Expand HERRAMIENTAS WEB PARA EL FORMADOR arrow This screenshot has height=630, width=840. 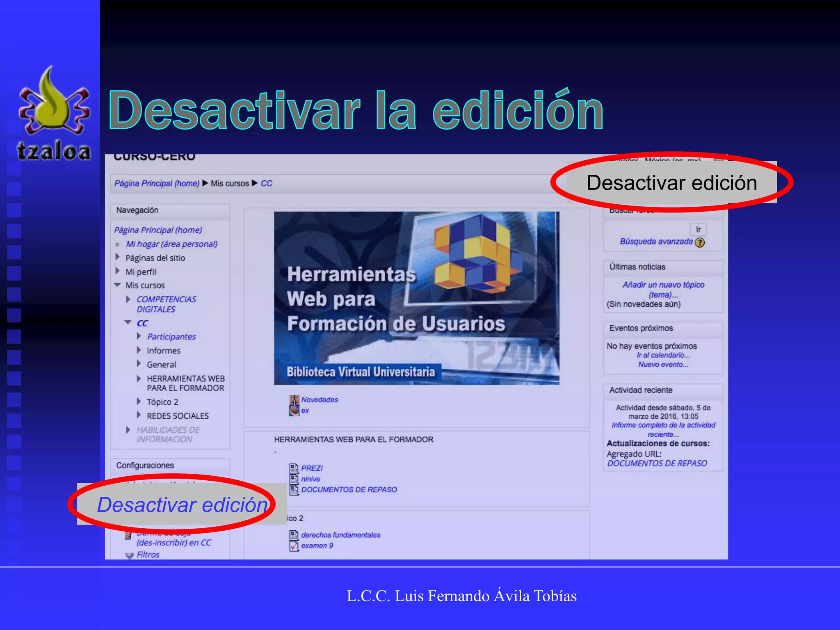(139, 378)
